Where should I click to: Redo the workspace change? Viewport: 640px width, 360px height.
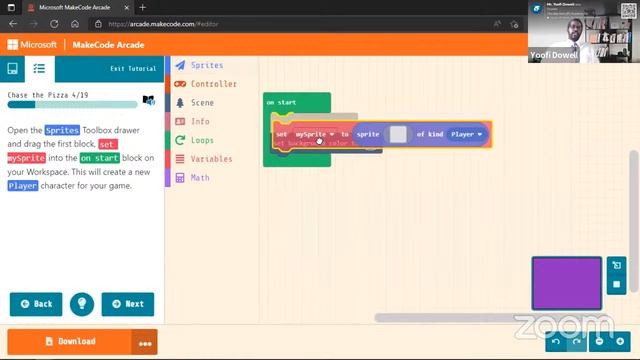(x=577, y=342)
